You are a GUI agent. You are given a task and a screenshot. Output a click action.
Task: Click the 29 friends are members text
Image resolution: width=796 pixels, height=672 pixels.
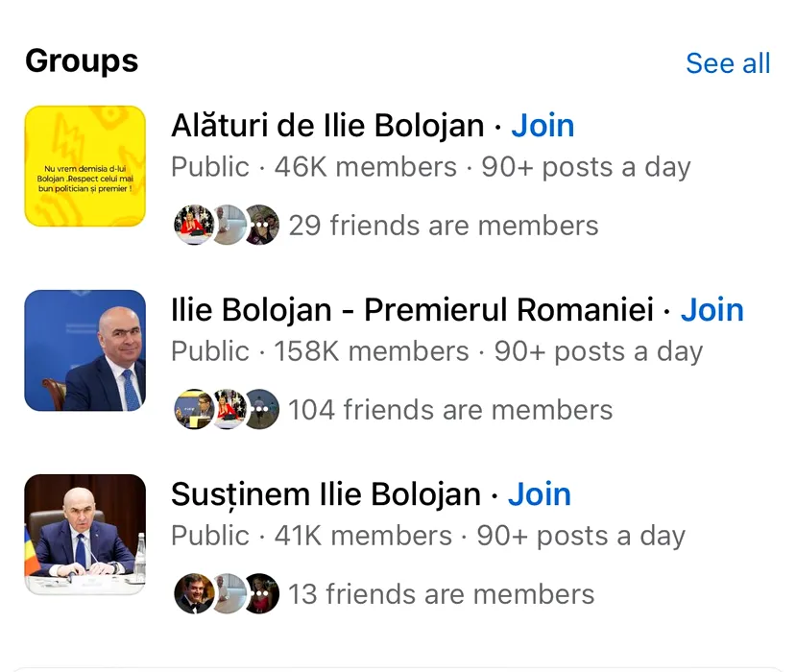pyautogui.click(x=443, y=226)
